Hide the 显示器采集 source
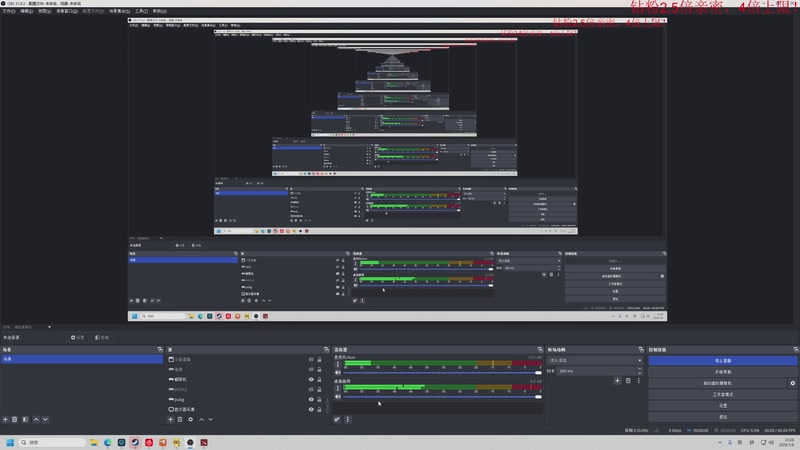 [x=311, y=409]
